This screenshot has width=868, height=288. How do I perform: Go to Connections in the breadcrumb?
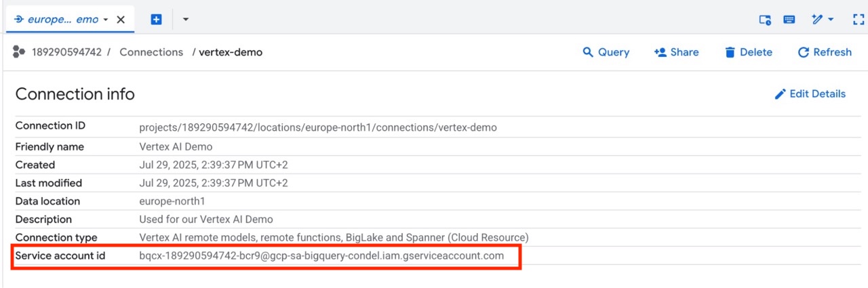[x=151, y=52]
